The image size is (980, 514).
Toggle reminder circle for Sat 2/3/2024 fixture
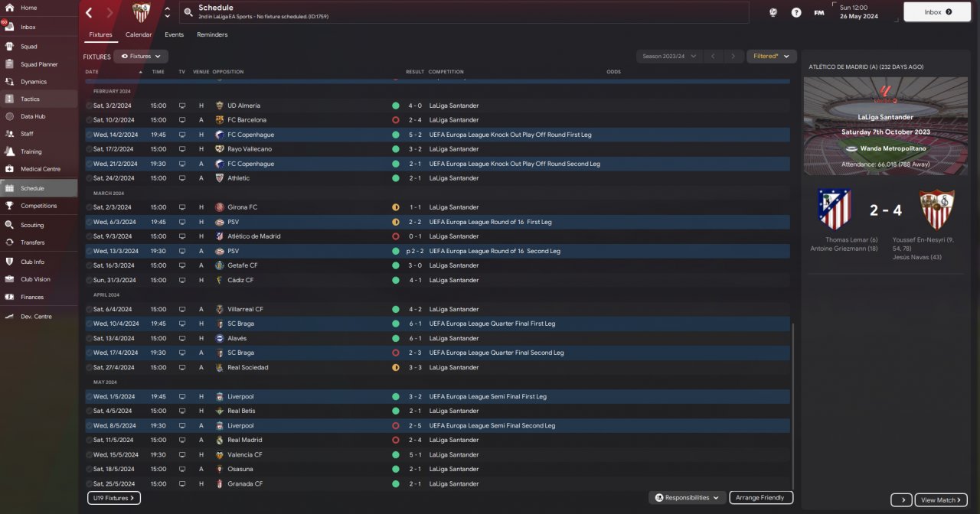[89, 207]
